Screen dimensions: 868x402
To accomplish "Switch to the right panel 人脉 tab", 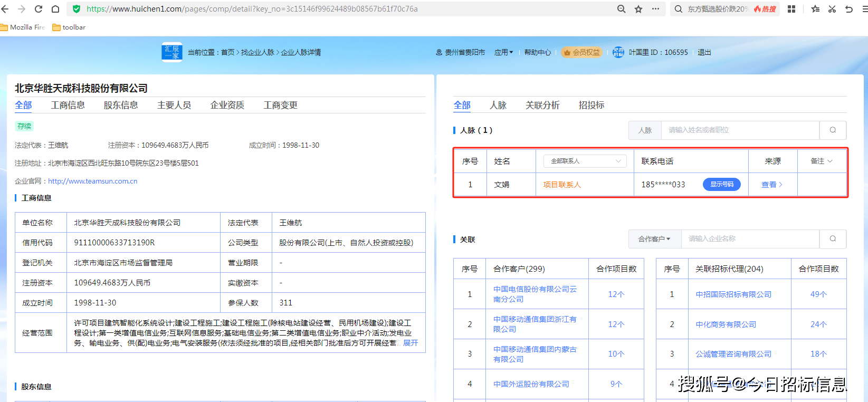I will (x=498, y=105).
